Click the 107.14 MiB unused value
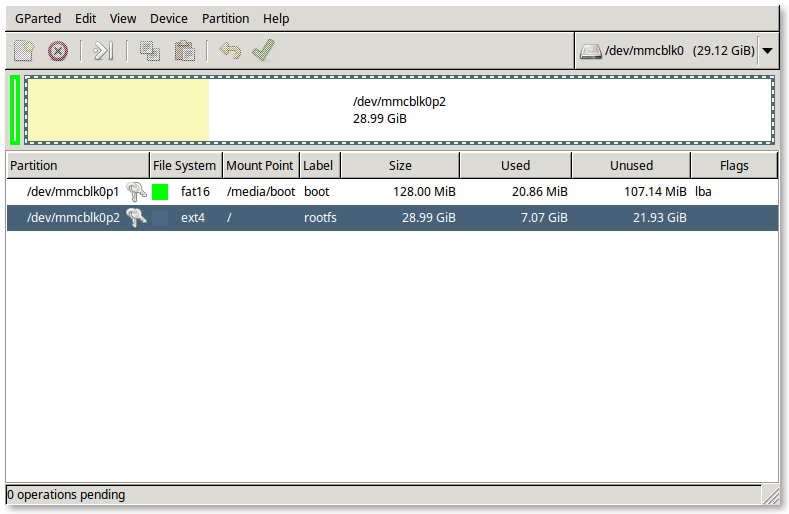The height and width of the screenshot is (514, 789). (x=655, y=192)
